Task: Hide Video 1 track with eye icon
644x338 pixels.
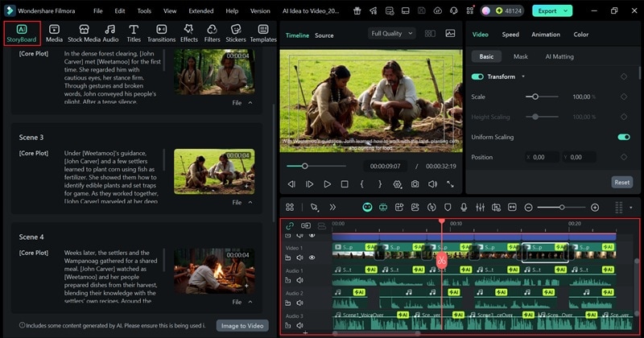Action: [312, 258]
